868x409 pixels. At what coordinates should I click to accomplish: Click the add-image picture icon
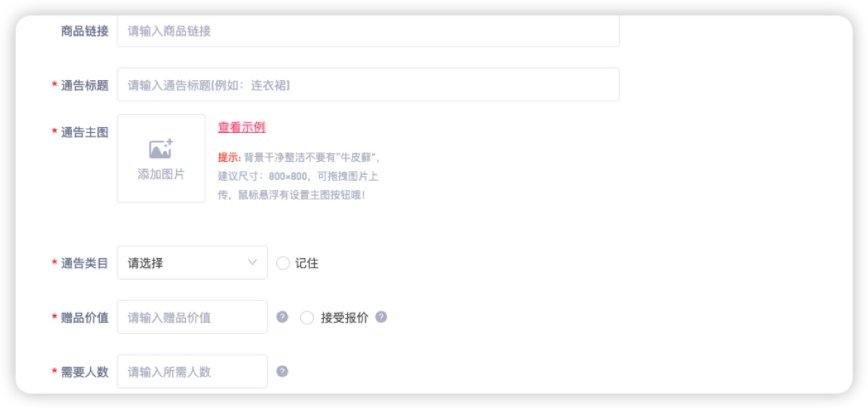161,149
